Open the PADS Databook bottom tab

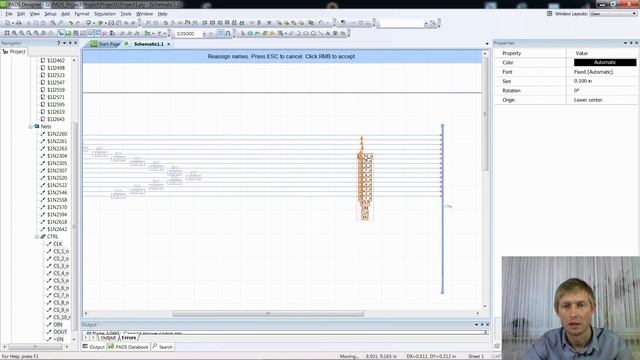click(128, 347)
